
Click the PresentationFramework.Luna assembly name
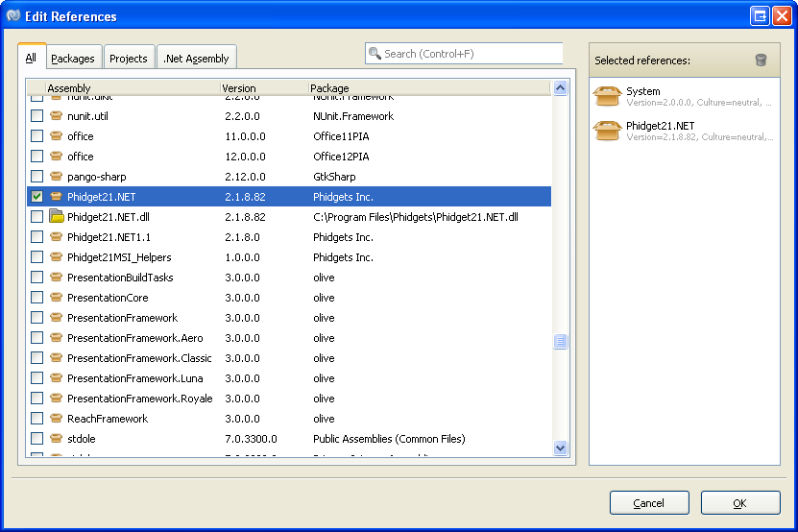pos(134,377)
